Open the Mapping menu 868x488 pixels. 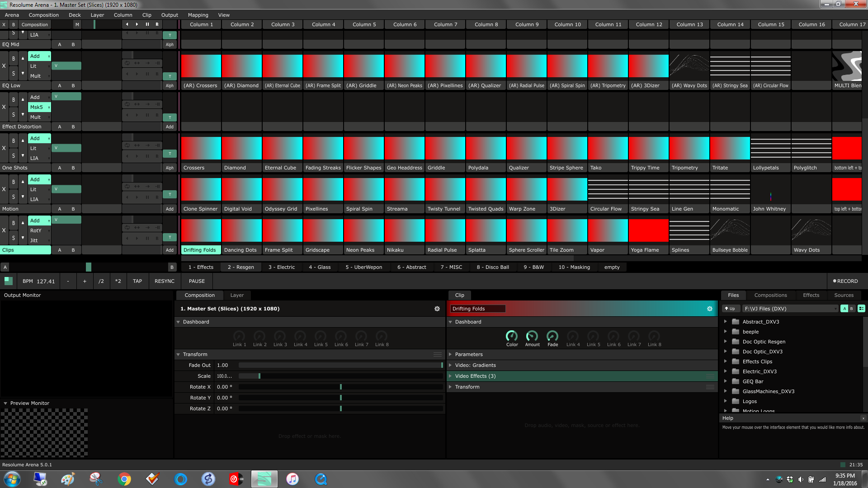click(x=198, y=15)
